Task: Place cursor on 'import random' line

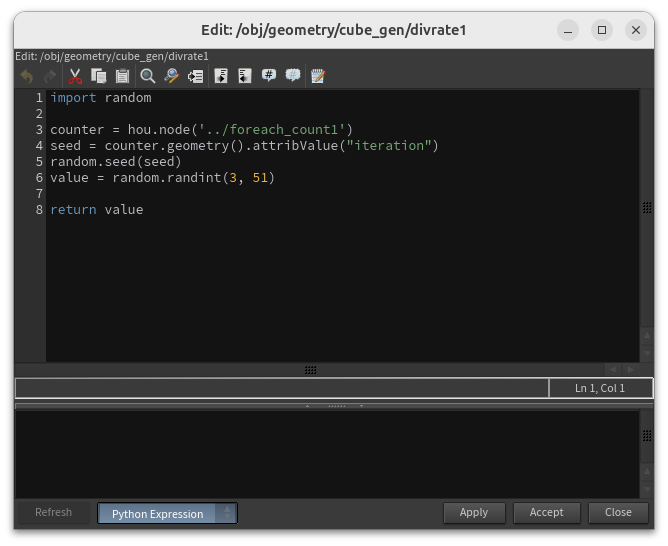Action: pos(101,98)
